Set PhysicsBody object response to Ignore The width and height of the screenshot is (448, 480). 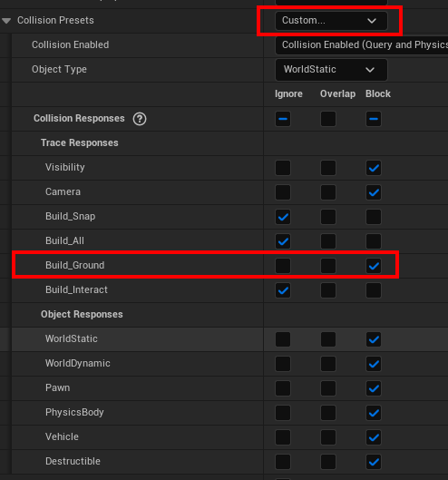tap(283, 413)
